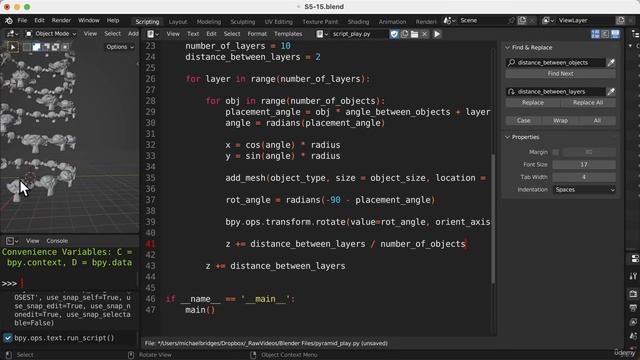Pin the scene to workspace

[512, 20]
